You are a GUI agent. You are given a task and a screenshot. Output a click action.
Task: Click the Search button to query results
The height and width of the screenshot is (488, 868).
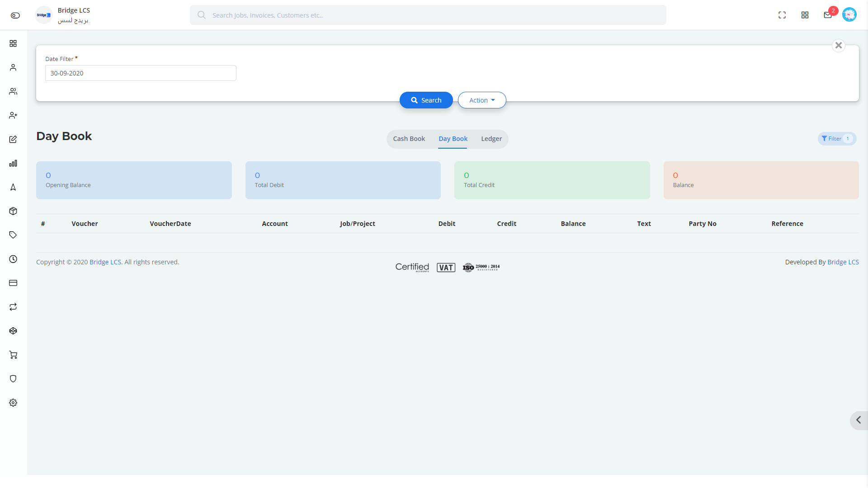426,100
